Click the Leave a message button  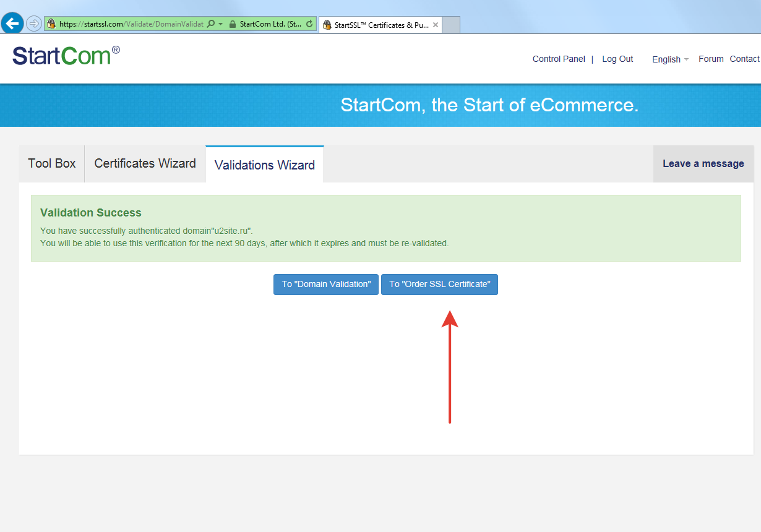pos(703,163)
